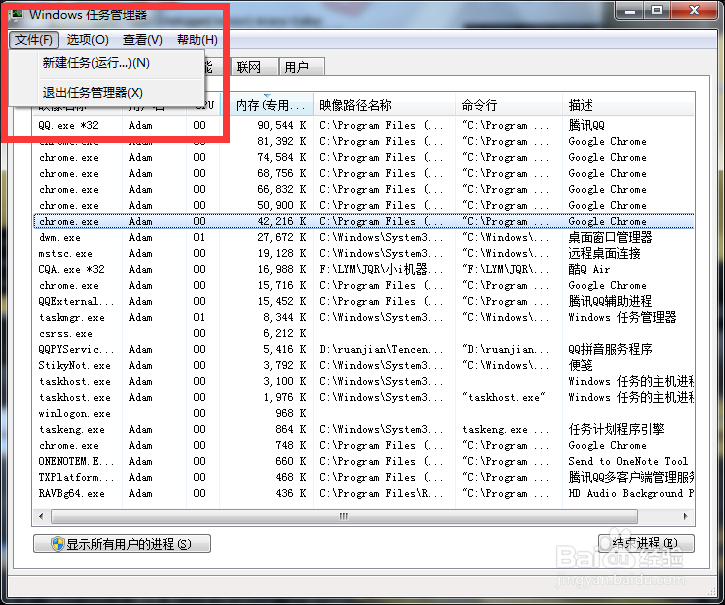Select the StikyNot.exe process row
This screenshot has height=605, width=725.
pos(363,365)
